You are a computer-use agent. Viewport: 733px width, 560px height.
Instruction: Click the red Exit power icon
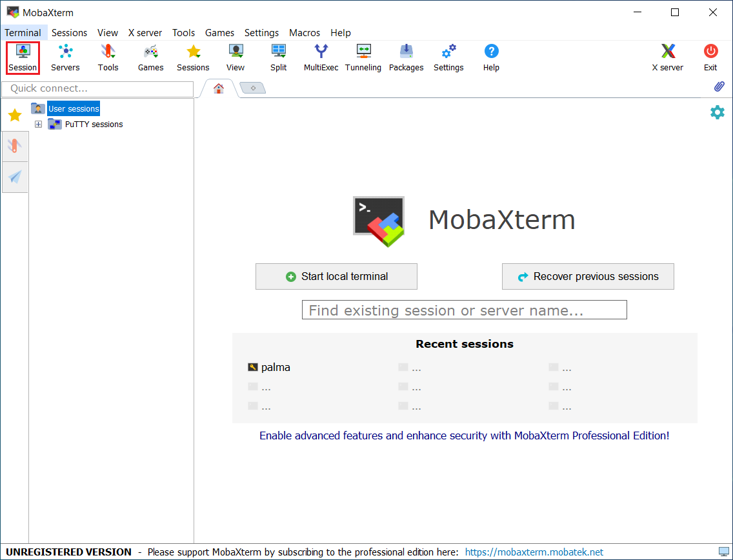click(710, 58)
